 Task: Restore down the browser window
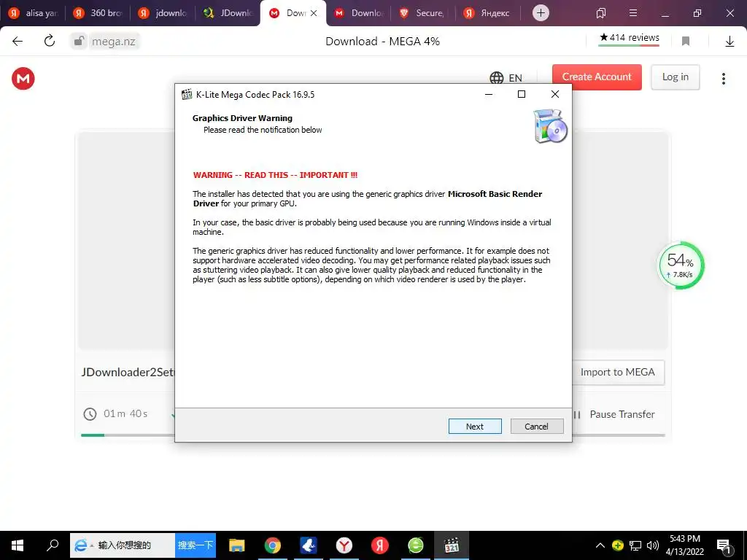click(x=697, y=13)
